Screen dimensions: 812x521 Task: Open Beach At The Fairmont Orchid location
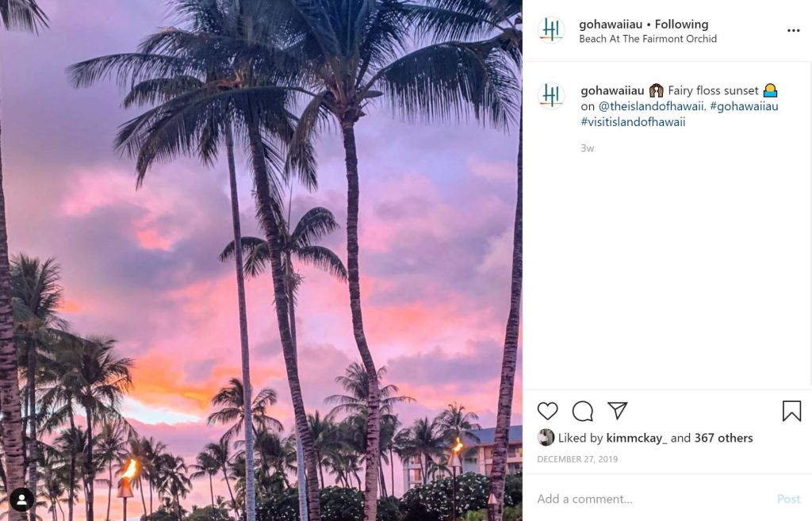[x=648, y=39]
